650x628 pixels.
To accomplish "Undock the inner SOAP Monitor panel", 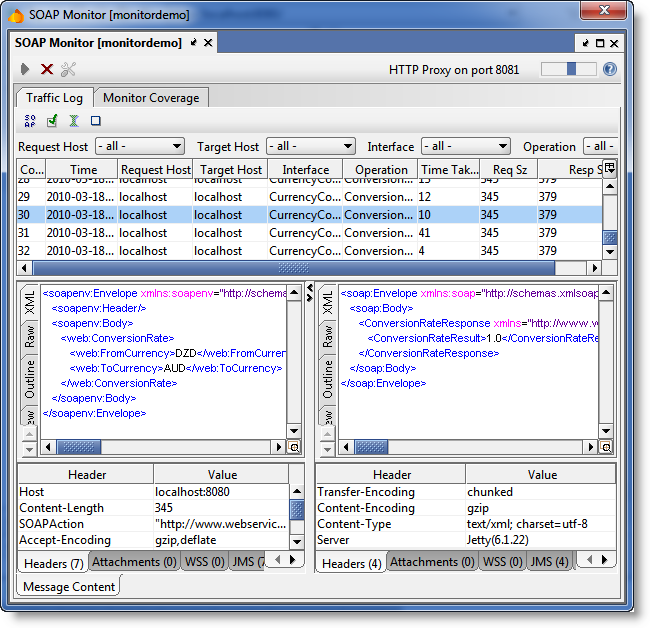I will coord(585,43).
